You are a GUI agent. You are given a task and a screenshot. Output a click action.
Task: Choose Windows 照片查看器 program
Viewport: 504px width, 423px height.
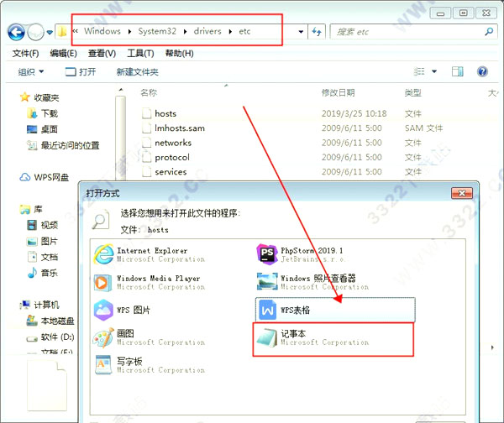coord(312,282)
